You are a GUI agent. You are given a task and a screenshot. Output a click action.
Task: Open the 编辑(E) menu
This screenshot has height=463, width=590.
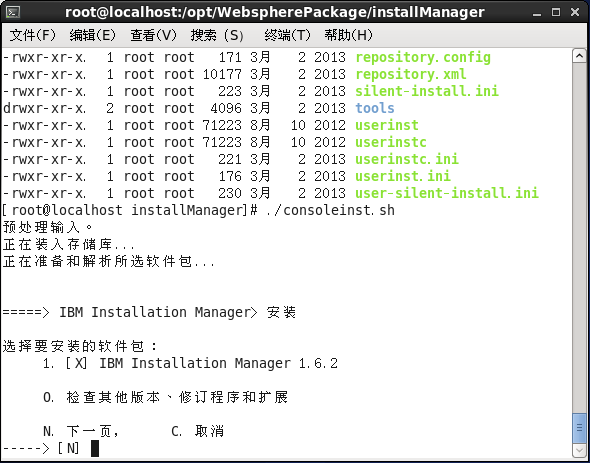coord(93,35)
